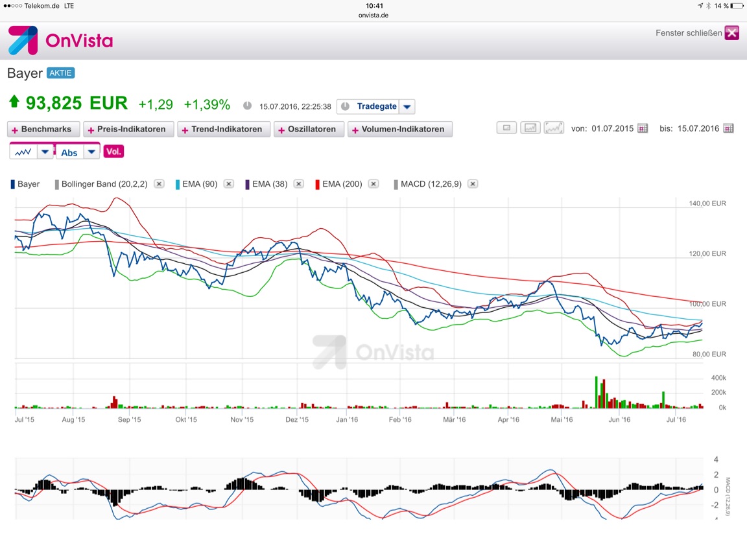Click the 93,825 EUR price

[x=77, y=103]
